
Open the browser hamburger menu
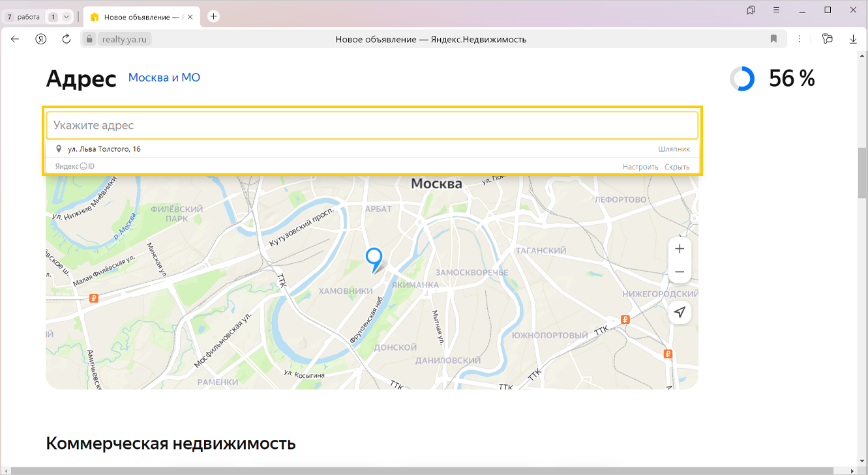(776, 10)
